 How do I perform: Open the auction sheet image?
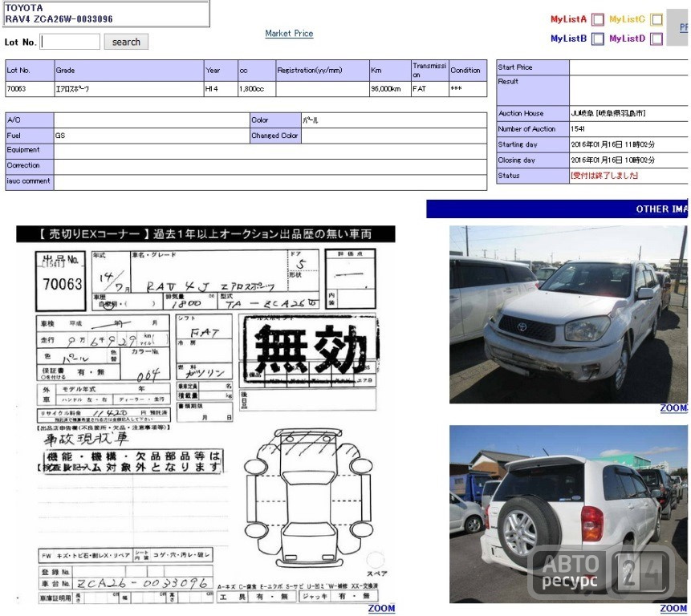click(x=205, y=414)
